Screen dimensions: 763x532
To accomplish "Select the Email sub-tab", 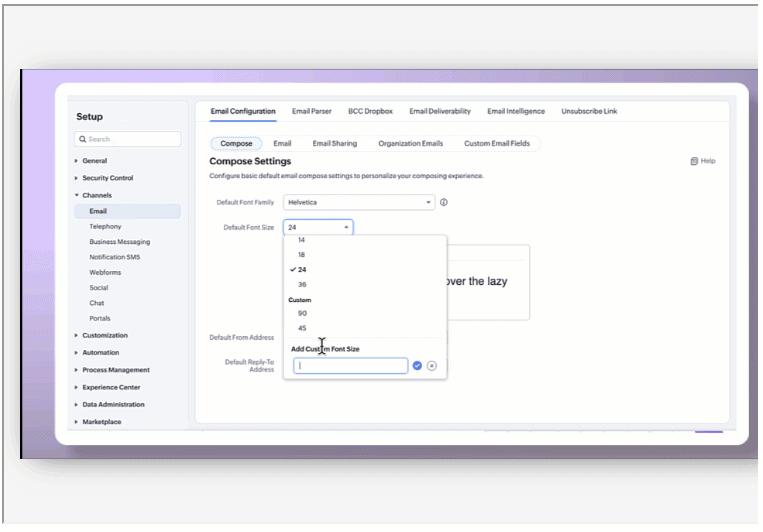I will [x=282, y=144].
